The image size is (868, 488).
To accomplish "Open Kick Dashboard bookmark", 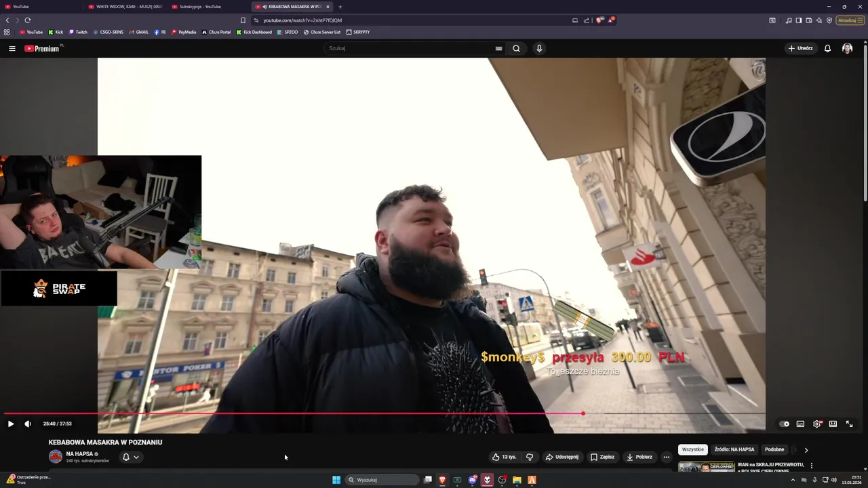I will (x=254, y=32).
